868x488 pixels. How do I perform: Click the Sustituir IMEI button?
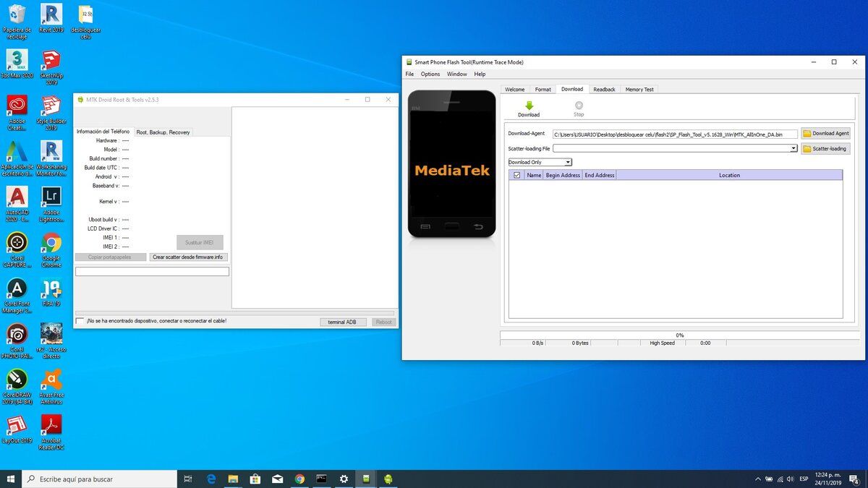coord(200,242)
